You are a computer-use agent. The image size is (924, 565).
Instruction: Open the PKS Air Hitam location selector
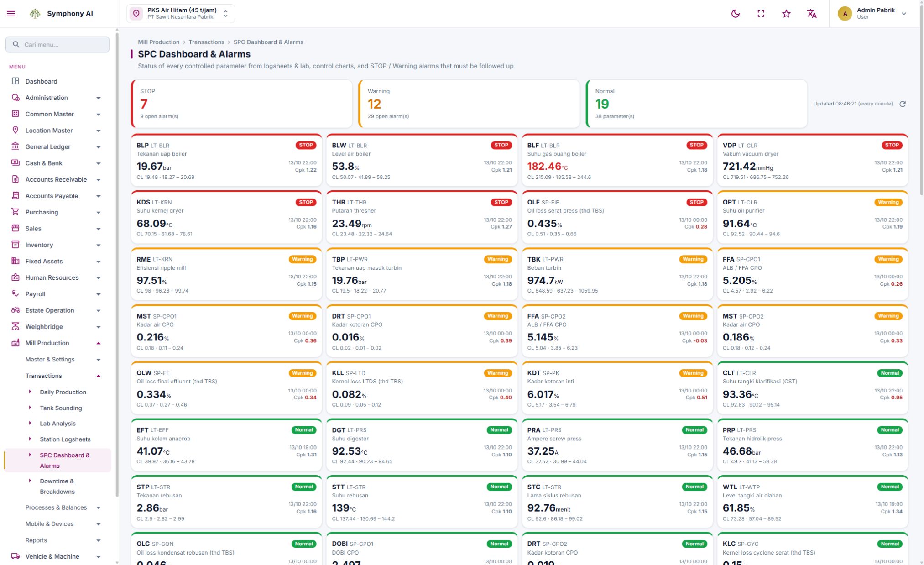[x=181, y=14]
